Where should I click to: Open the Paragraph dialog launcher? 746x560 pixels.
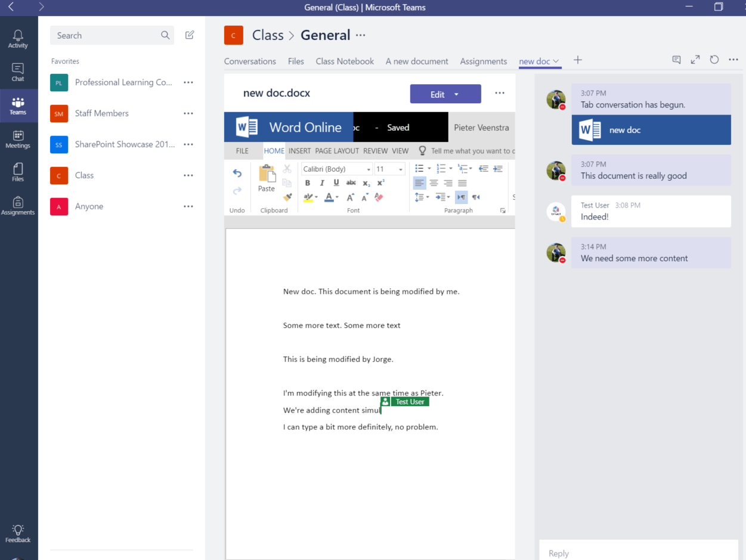503,211
